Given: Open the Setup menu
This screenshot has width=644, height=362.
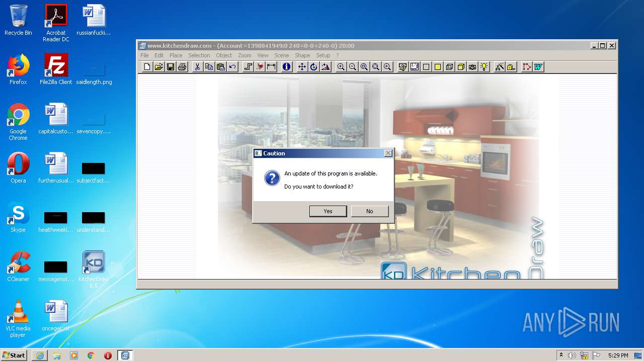Looking at the screenshot, I should pyautogui.click(x=323, y=55).
